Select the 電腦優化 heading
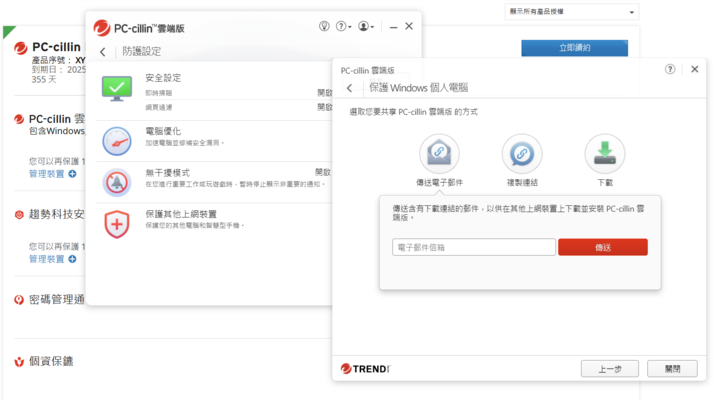Viewport: 728px width, 400px height. click(x=163, y=131)
